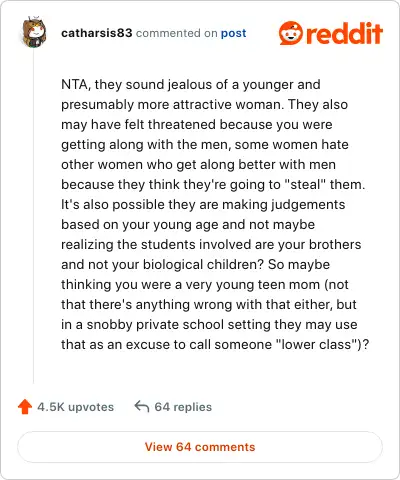This screenshot has height=480, width=400.
Task: Click the words "making judgements" in comment
Action: click(x=284, y=205)
